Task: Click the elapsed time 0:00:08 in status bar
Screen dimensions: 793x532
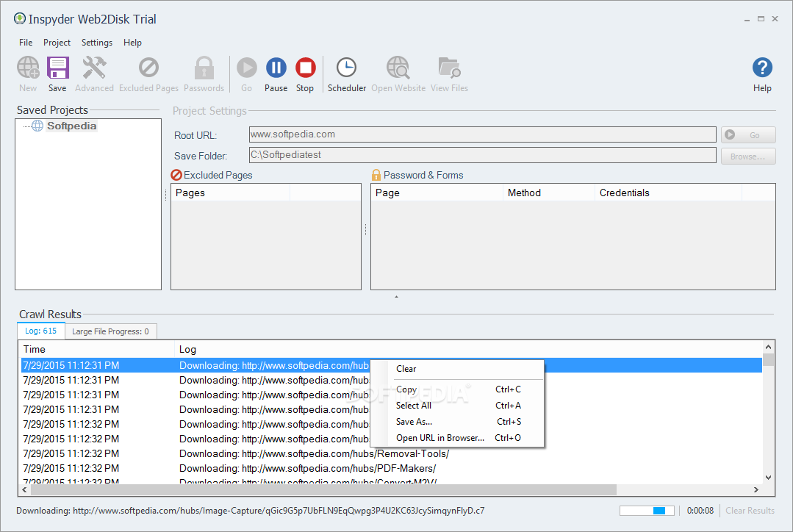Action: pos(700,511)
